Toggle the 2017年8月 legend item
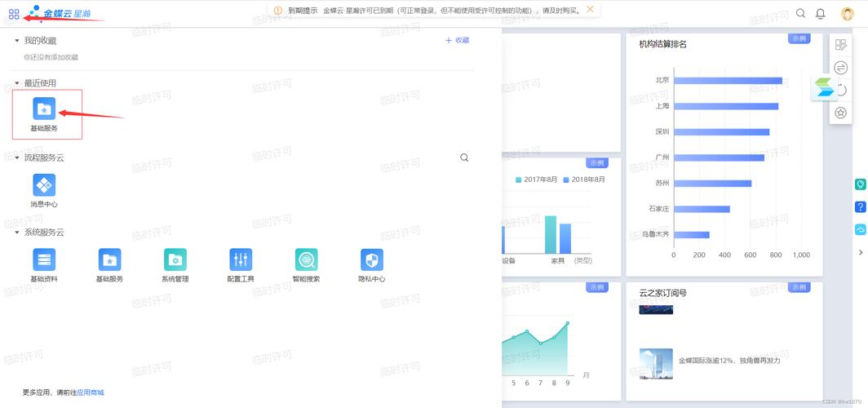The image size is (868, 408). coord(537,180)
